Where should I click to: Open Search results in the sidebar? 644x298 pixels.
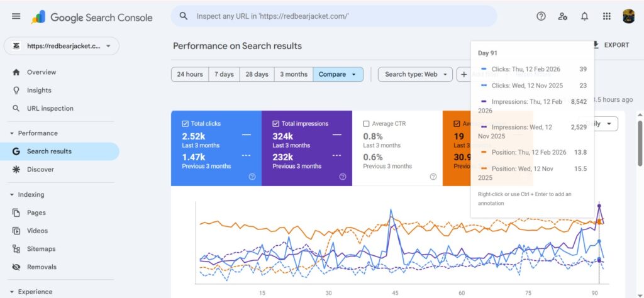[49, 152]
